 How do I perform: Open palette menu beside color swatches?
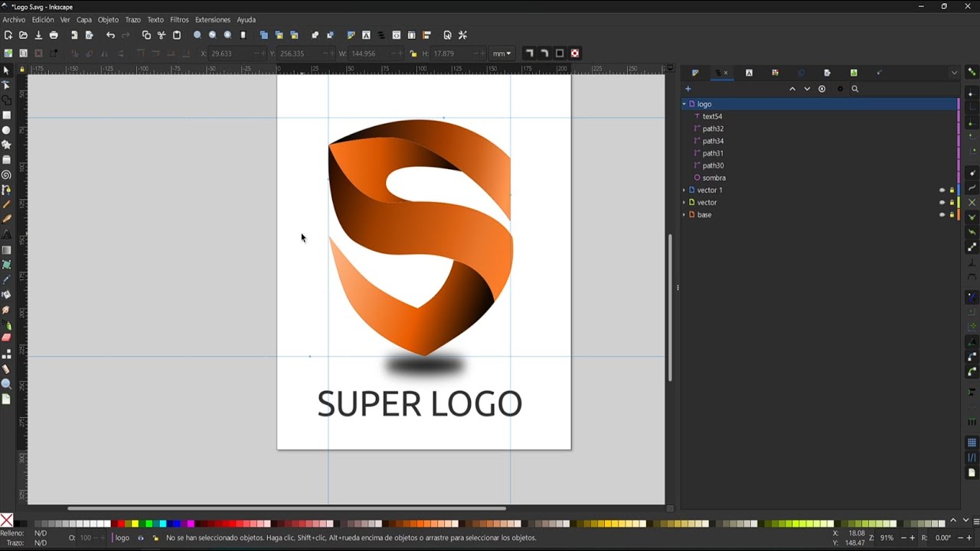pyautogui.click(x=975, y=521)
